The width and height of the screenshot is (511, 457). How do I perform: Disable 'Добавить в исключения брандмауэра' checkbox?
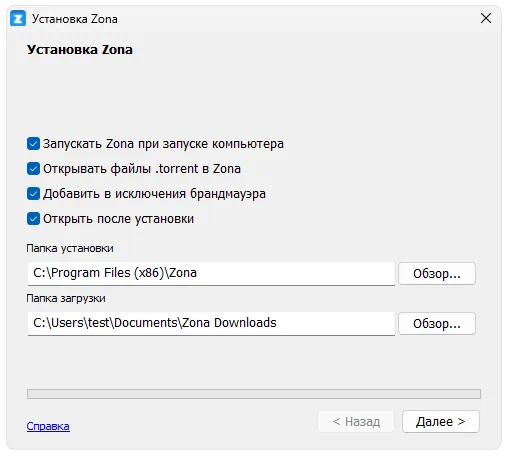[x=33, y=194]
